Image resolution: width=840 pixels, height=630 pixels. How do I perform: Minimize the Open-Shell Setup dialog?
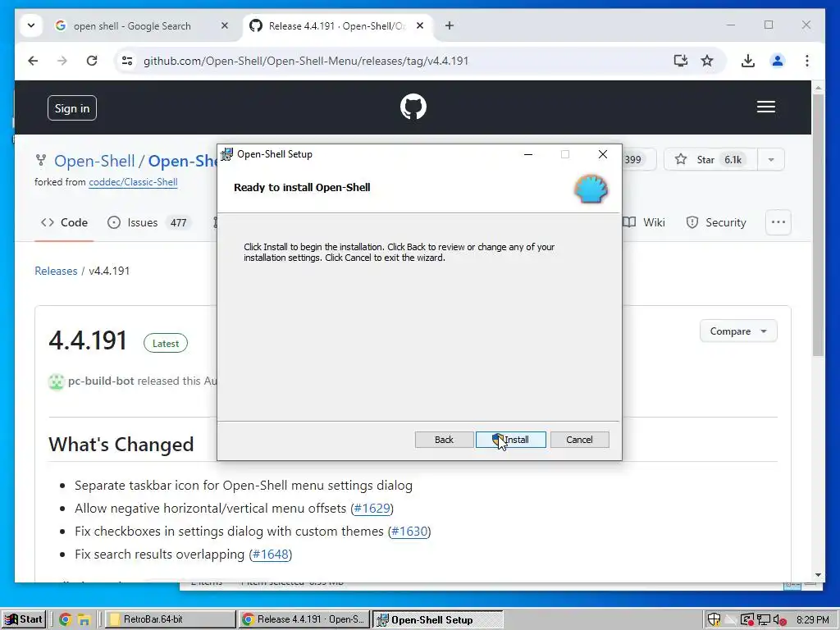tap(528, 154)
